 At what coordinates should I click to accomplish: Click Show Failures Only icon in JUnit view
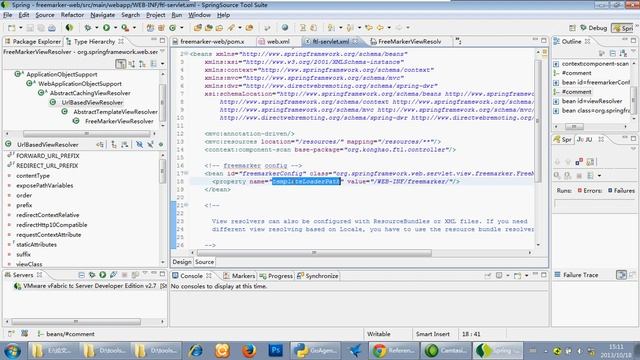pyautogui.click(x=579, y=162)
